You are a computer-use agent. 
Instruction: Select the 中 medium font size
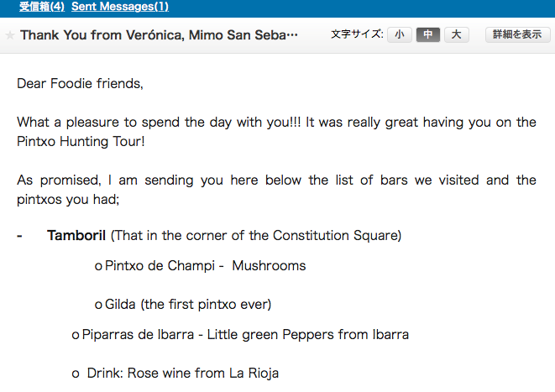(x=427, y=35)
